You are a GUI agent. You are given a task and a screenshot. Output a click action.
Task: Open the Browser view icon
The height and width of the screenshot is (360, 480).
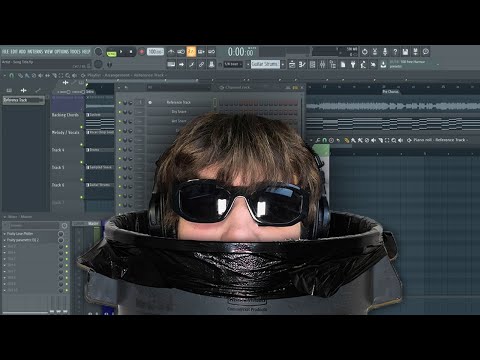333,64
